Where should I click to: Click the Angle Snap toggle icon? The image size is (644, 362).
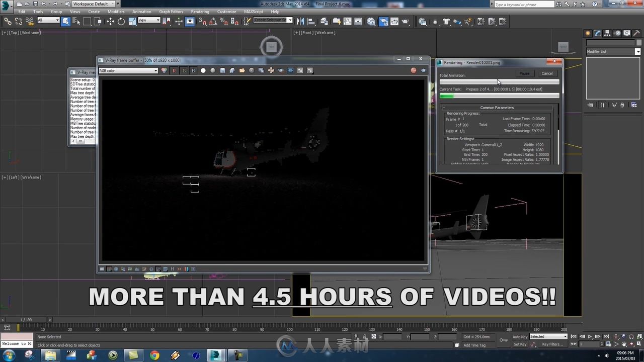coord(212,22)
